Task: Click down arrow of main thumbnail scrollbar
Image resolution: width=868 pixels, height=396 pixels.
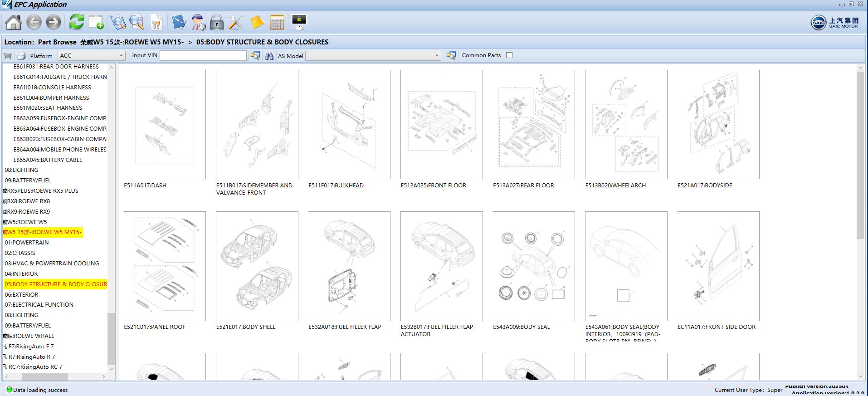Action: tap(860, 376)
